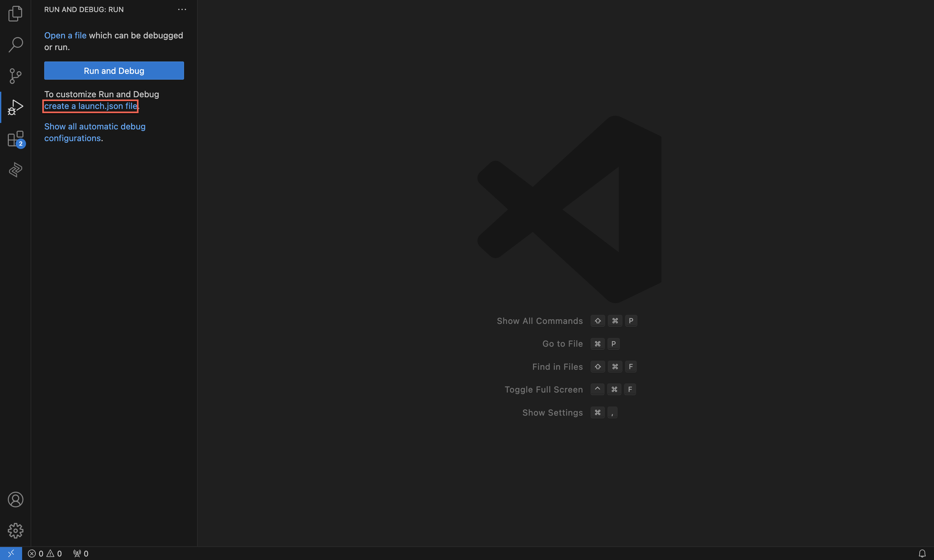Toggle the notifications bell icon
The image size is (934, 560).
click(x=922, y=553)
